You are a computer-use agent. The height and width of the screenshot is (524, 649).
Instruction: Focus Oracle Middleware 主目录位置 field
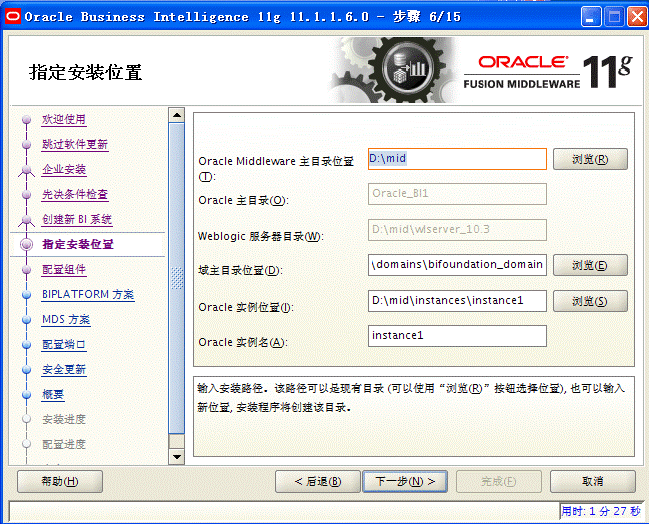click(x=457, y=159)
